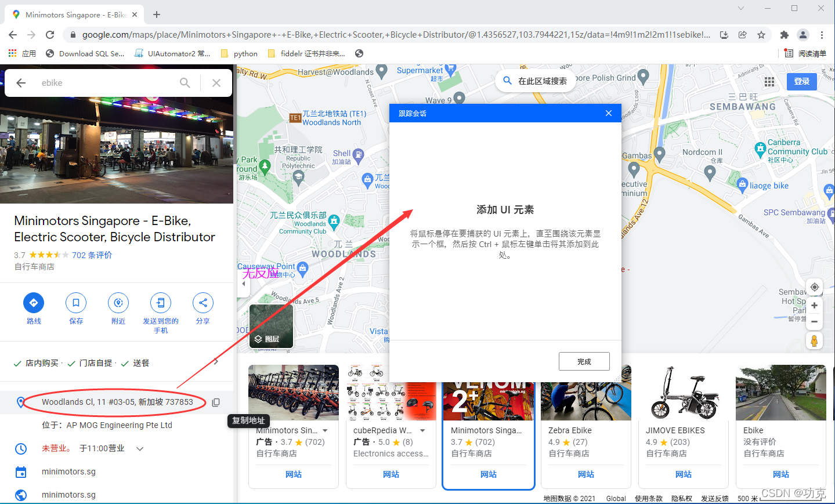Click the 发送反馈 feedback link
835x504 pixels.
coord(715,498)
